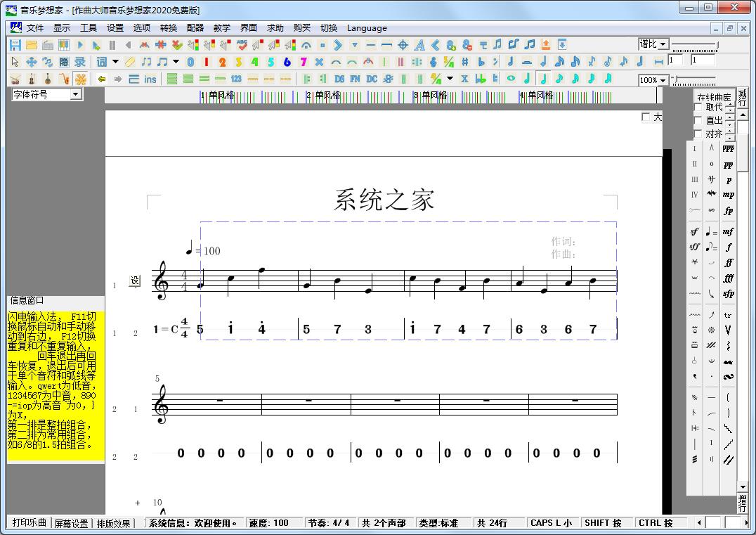This screenshot has width=756, height=535.
Task: Select the whole note duration icon
Action: pyautogui.click(x=511, y=78)
